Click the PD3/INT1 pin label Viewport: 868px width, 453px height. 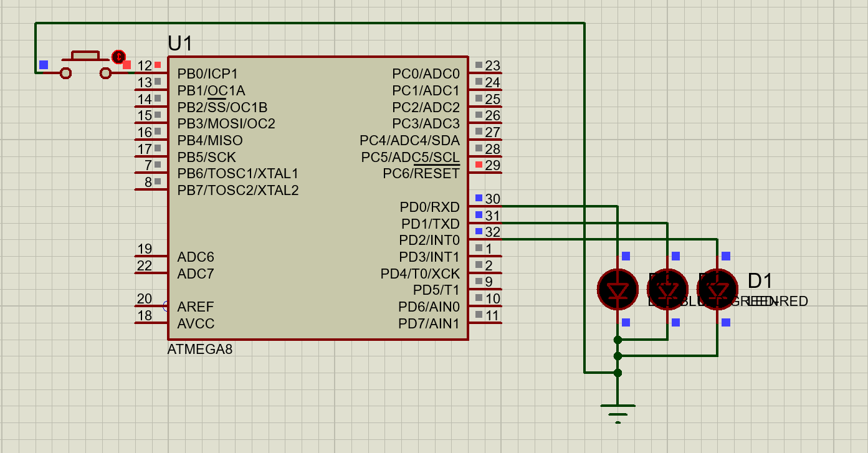pos(429,257)
